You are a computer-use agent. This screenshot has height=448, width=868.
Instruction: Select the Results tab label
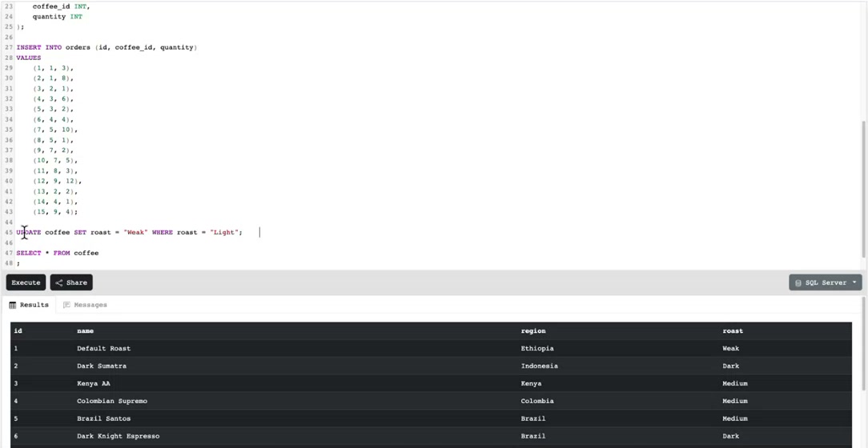[x=34, y=305]
